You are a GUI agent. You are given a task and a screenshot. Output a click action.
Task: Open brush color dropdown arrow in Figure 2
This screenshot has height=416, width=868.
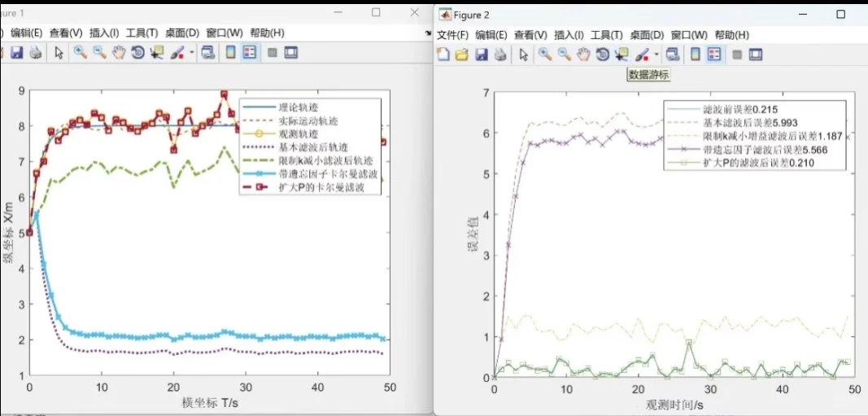tap(656, 55)
